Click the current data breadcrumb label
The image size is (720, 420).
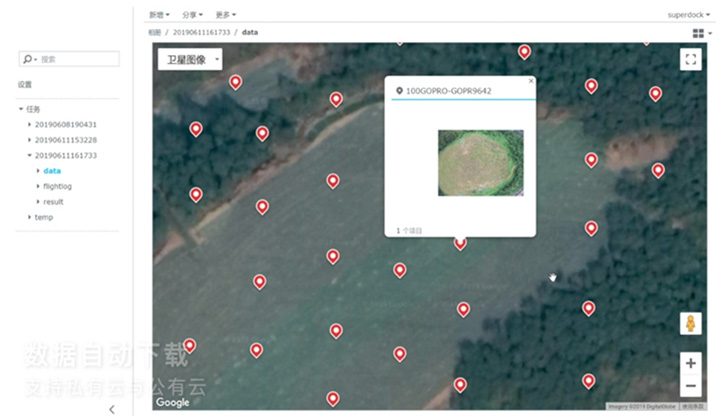250,32
